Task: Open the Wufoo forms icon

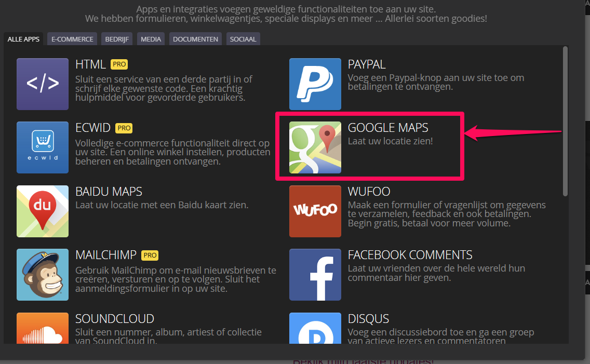Action: coord(315,211)
